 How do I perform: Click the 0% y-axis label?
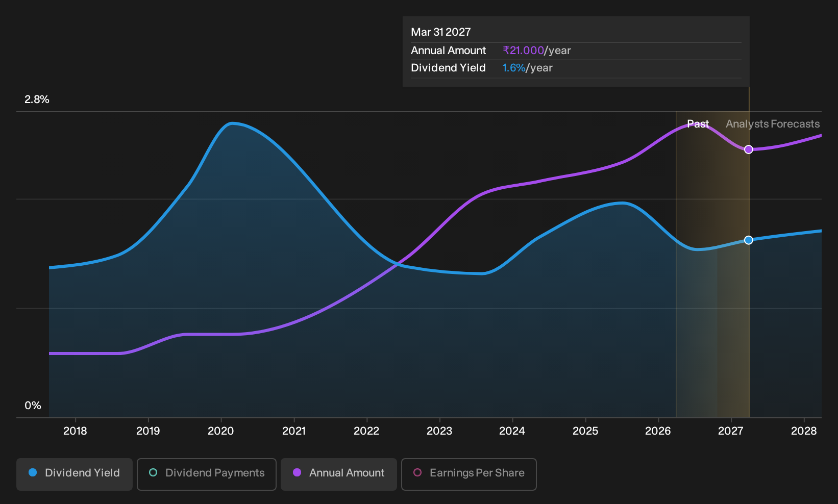pos(33,406)
